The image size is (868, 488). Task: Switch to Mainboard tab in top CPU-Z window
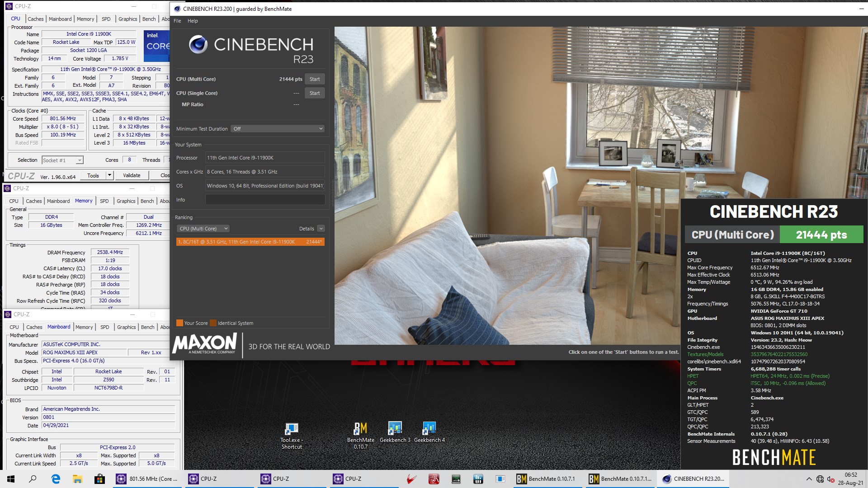pos(60,19)
